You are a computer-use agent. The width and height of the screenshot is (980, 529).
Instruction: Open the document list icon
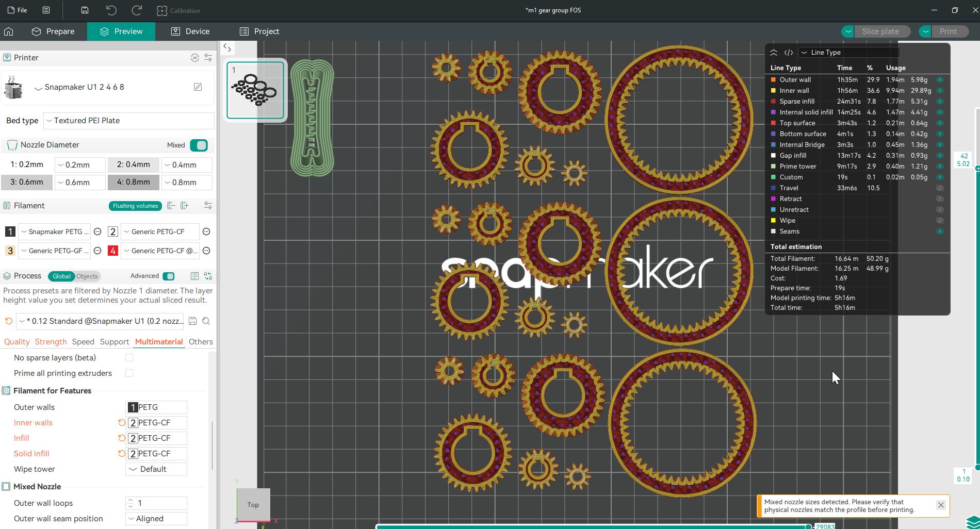(46, 10)
